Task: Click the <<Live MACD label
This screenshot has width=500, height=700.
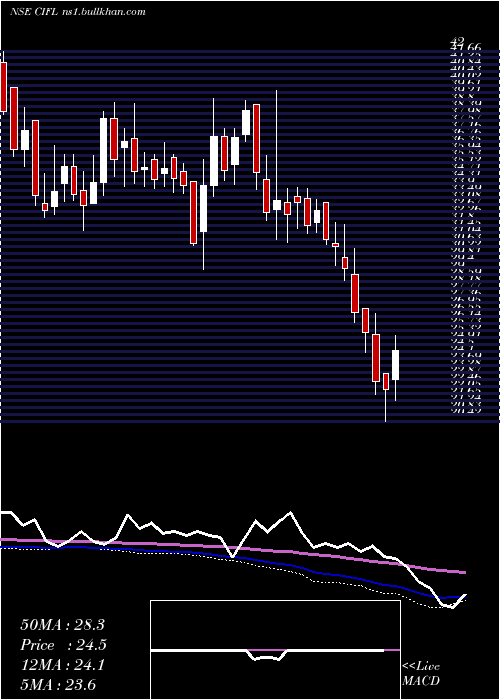Action: pyautogui.click(x=421, y=674)
